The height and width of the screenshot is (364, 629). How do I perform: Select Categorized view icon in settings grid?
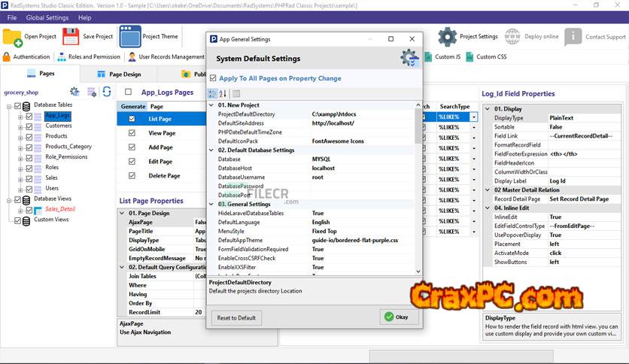coord(212,93)
